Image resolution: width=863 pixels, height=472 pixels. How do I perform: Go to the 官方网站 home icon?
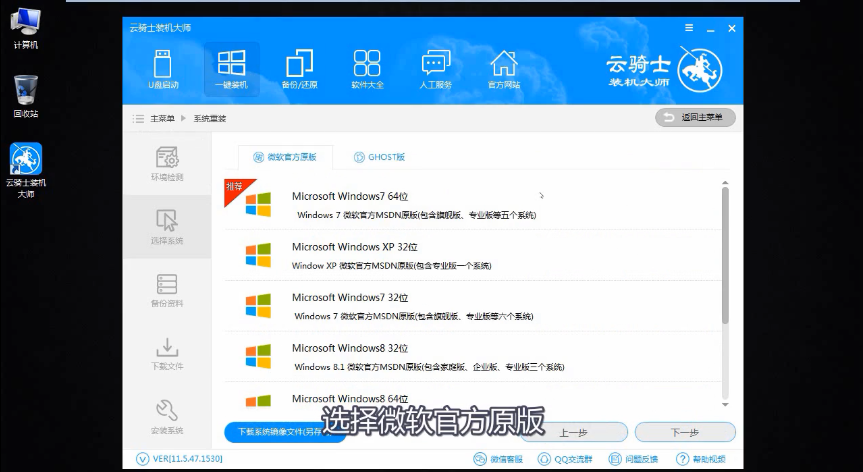(x=504, y=69)
